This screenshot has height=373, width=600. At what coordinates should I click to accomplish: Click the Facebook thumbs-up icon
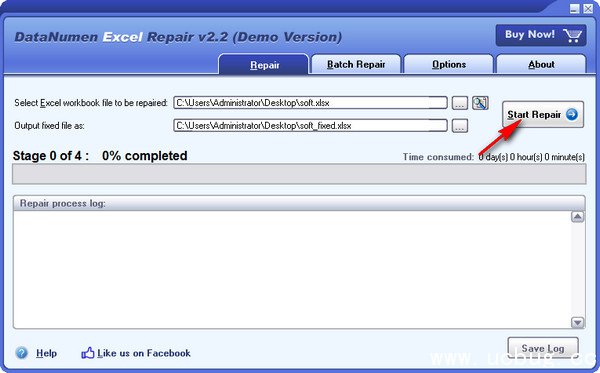[88, 353]
